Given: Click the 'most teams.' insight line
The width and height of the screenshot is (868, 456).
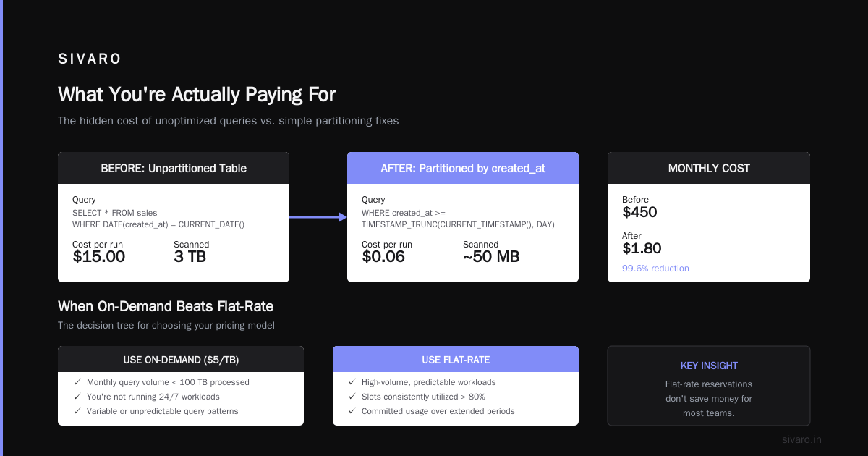Looking at the screenshot, I should [709, 413].
